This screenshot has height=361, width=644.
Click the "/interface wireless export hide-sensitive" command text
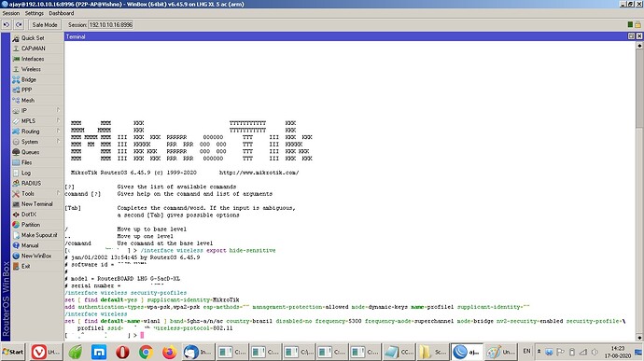(x=208, y=250)
